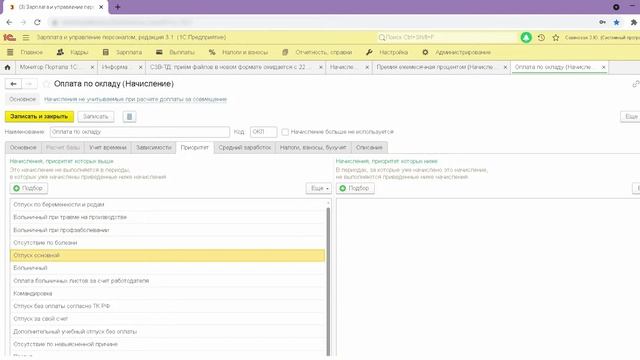Select row Командировка
Screen dimensions: 640x360
click(x=167, y=293)
